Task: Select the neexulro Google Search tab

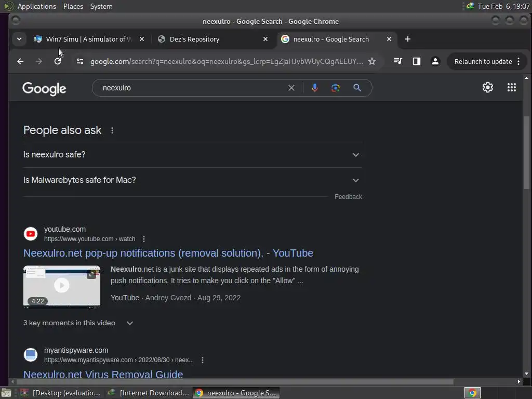Action: pyautogui.click(x=331, y=39)
